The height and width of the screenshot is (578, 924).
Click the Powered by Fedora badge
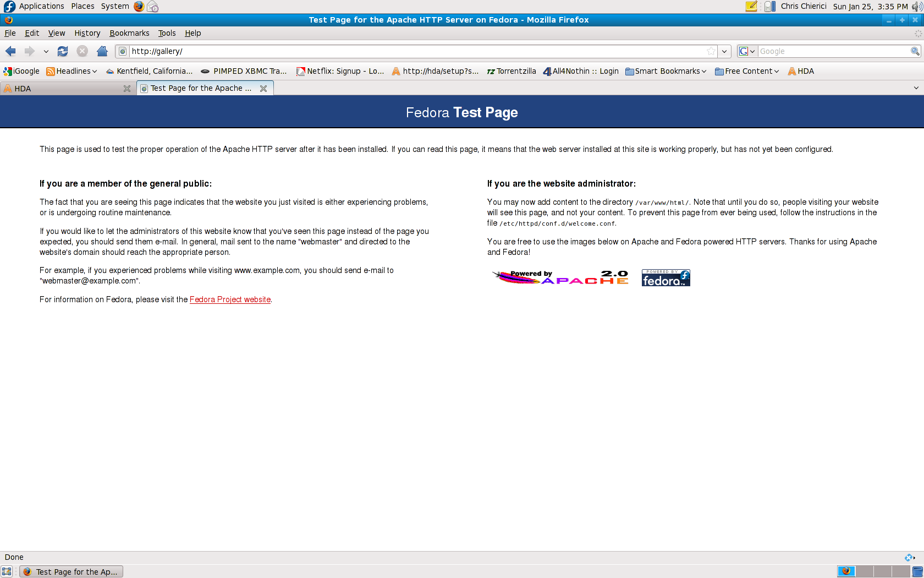click(x=666, y=277)
